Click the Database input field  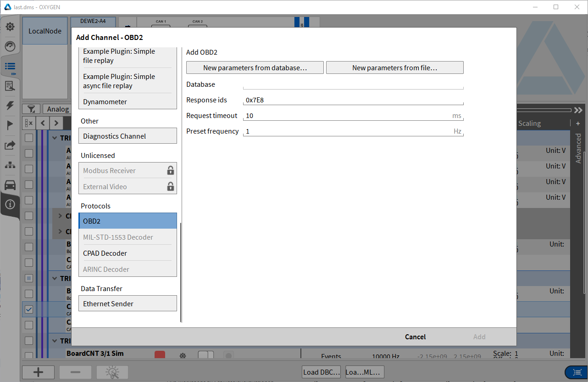click(x=353, y=84)
